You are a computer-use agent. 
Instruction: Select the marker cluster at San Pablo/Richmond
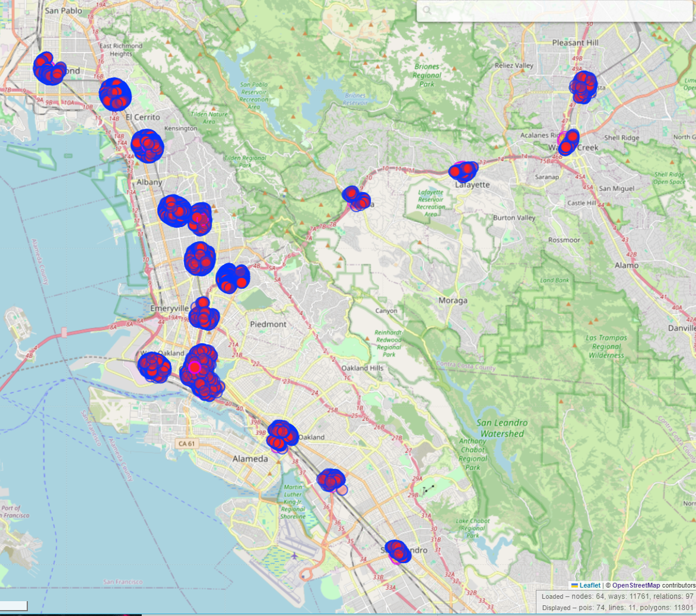click(x=49, y=68)
